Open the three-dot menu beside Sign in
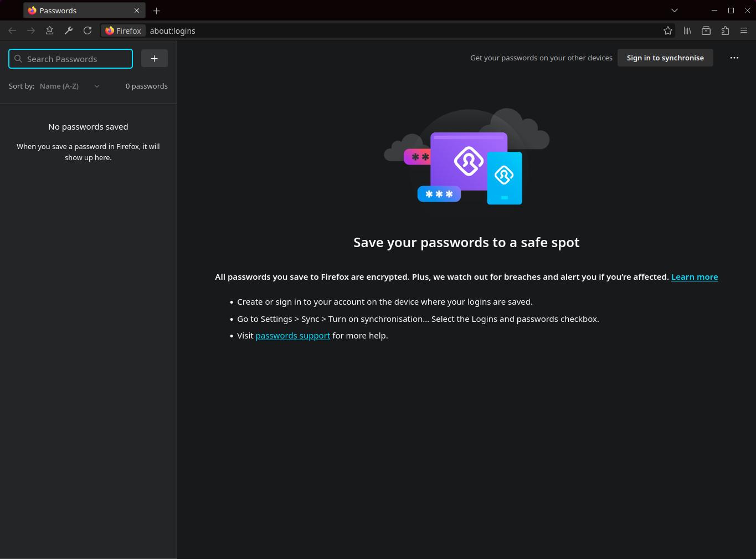Image resolution: width=756 pixels, height=559 pixels. coord(734,58)
